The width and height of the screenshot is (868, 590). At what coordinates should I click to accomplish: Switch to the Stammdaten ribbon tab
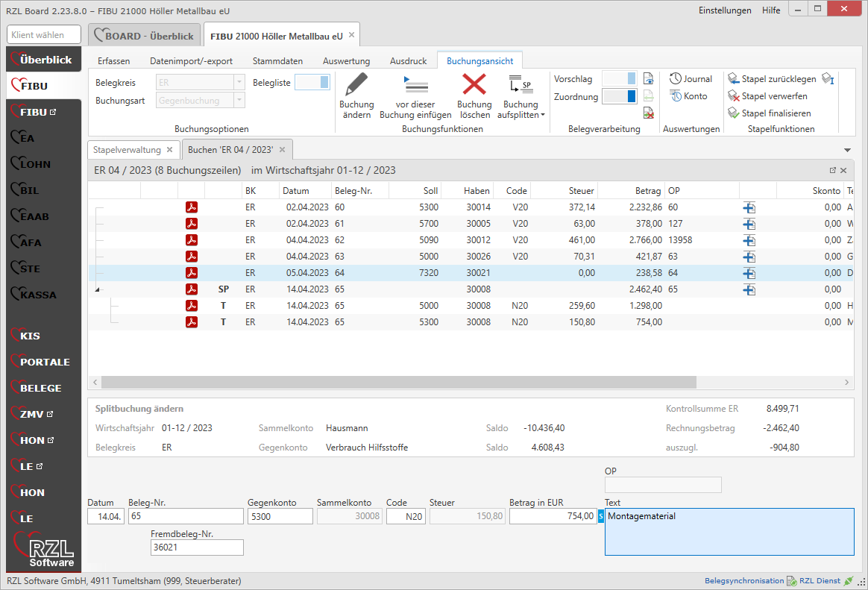277,61
